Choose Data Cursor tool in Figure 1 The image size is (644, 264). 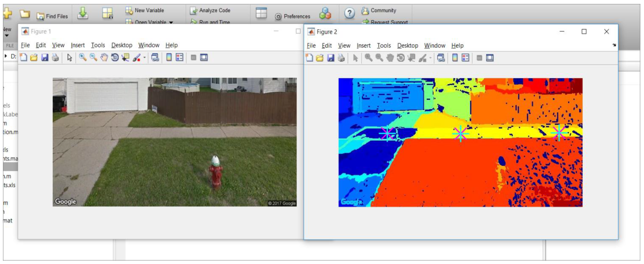(x=125, y=58)
